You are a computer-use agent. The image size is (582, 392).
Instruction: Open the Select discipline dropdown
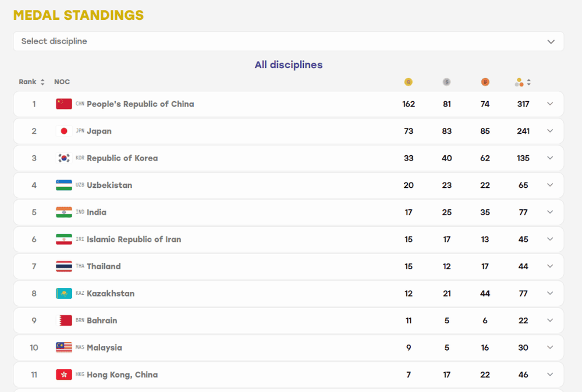(289, 41)
